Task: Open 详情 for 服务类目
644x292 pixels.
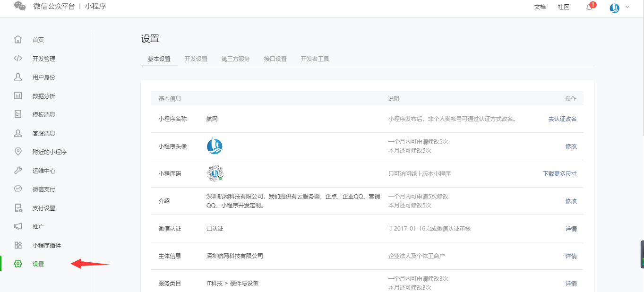Action: (x=571, y=283)
